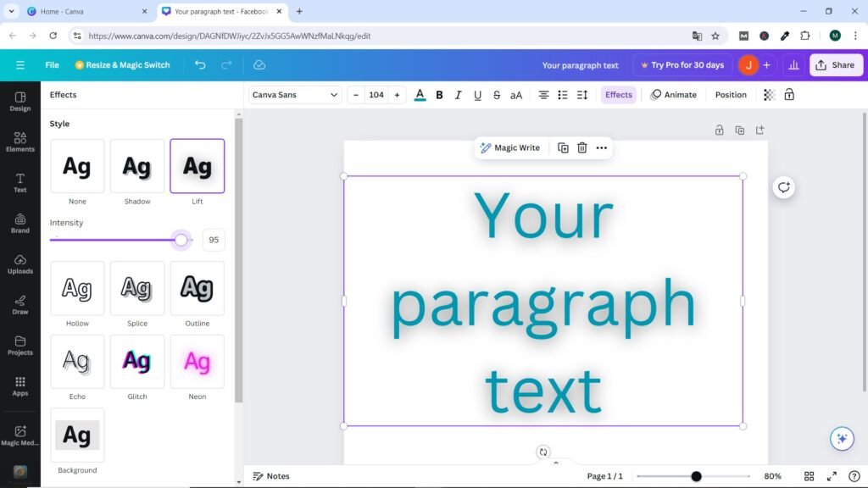
Task: Click the Share button
Action: coord(836,64)
